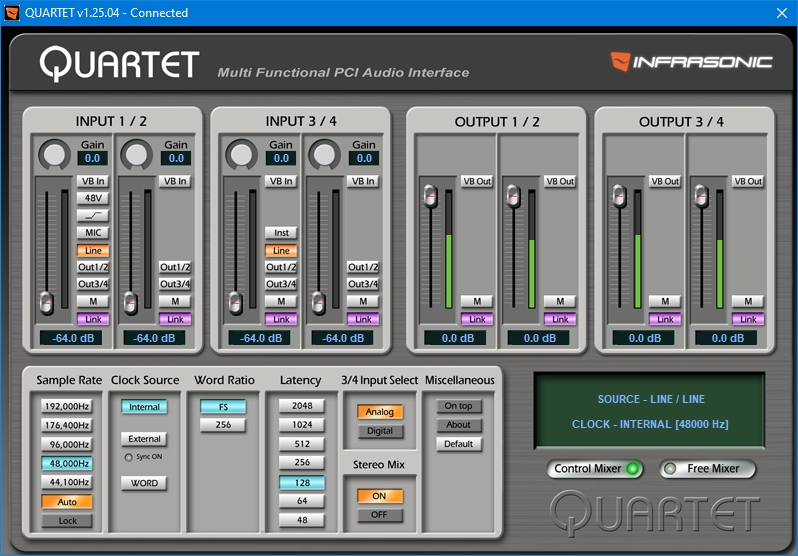Route Input 4 to Out3/4

[363, 284]
